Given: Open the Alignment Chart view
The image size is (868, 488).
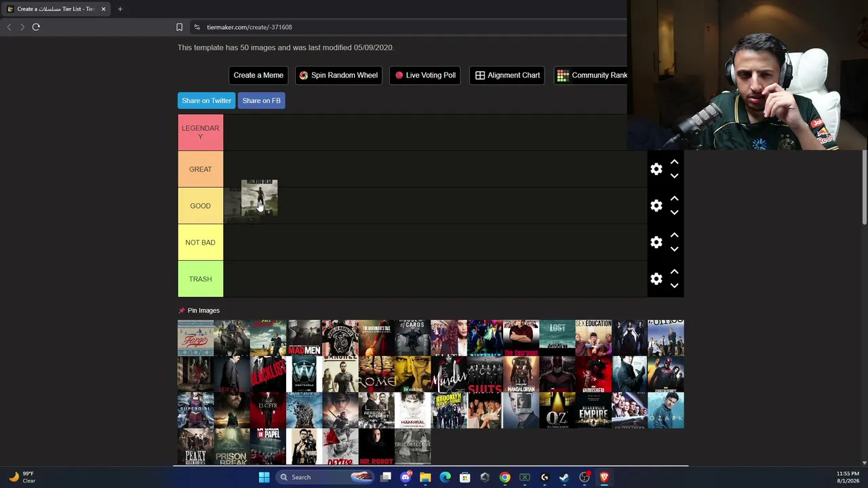Looking at the screenshot, I should [507, 75].
